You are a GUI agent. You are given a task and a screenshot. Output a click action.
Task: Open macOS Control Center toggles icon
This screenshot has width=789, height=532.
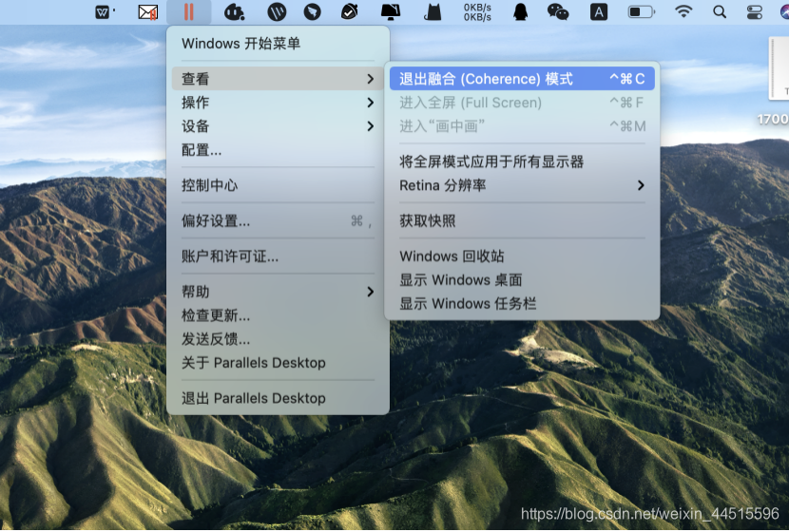[x=754, y=11]
